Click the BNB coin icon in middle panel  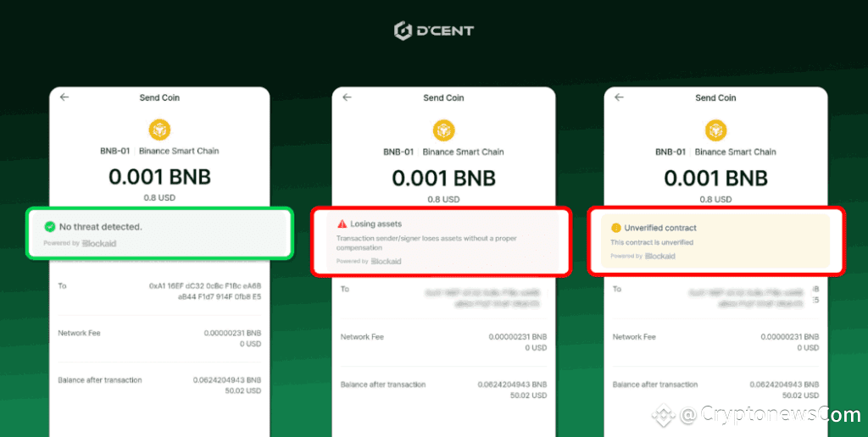pyautogui.click(x=443, y=130)
